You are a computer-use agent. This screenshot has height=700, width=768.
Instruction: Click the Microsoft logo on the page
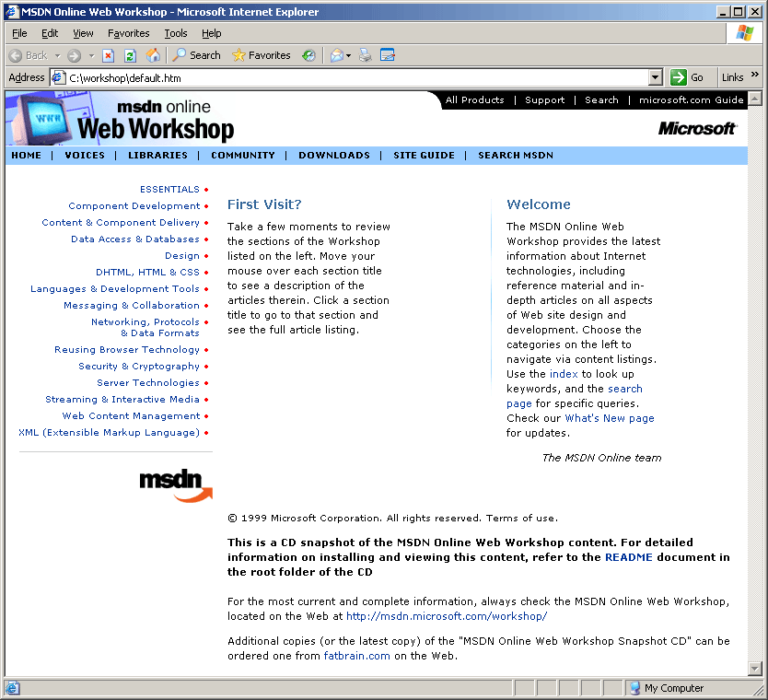coord(696,128)
